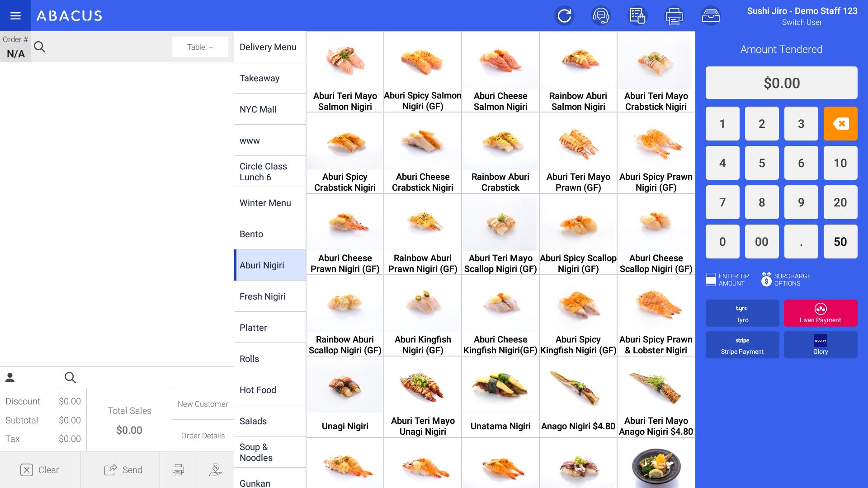The width and height of the screenshot is (868, 488).
Task: Click the print receipt icon at bottom
Action: click(178, 470)
